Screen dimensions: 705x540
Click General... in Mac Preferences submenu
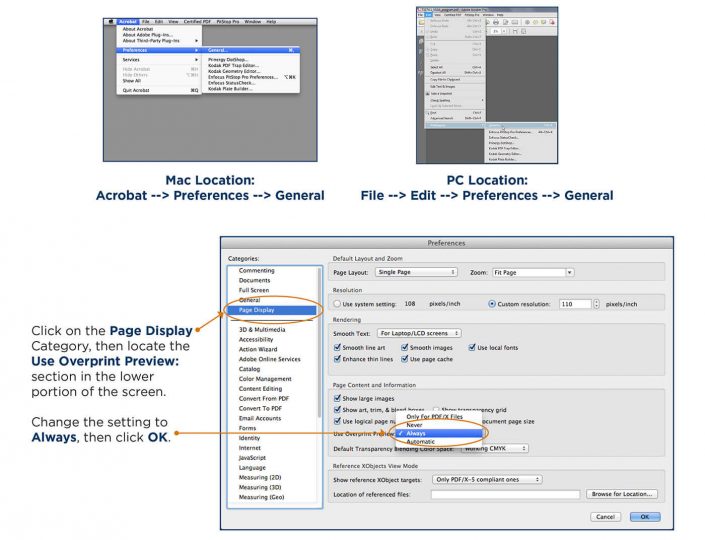(251, 50)
